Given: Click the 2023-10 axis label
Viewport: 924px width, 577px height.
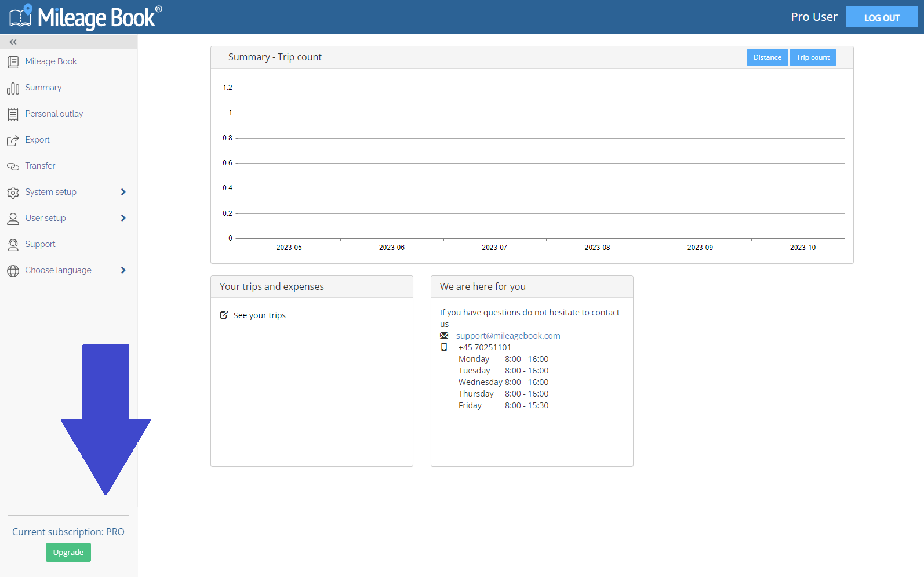Looking at the screenshot, I should (803, 248).
